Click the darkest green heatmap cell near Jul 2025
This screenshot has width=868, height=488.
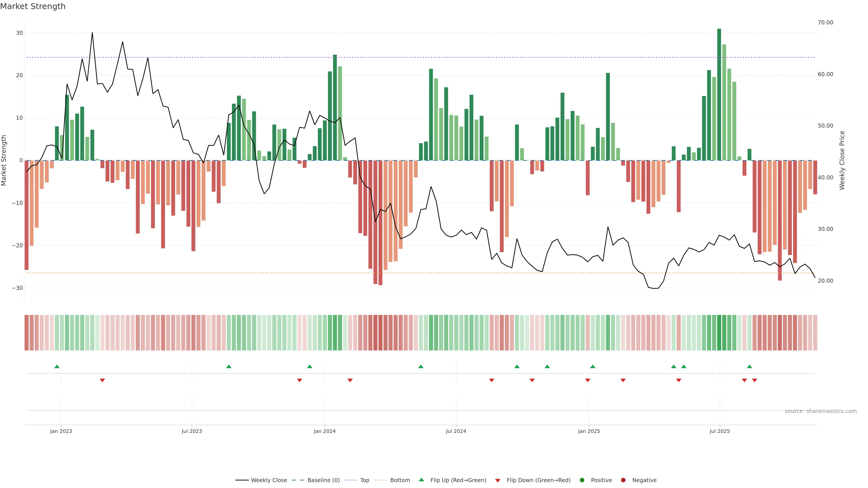pos(719,332)
